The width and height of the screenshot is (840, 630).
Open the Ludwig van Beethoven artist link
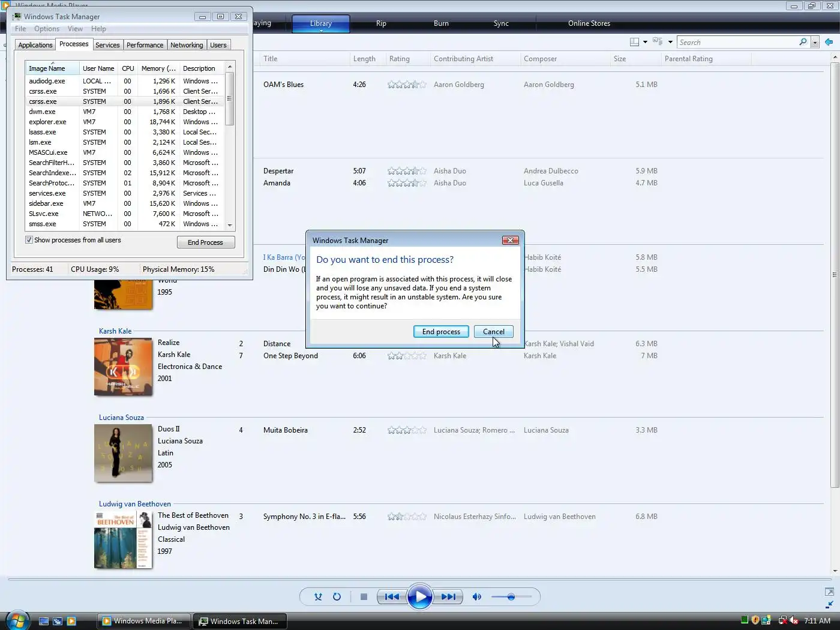click(135, 504)
